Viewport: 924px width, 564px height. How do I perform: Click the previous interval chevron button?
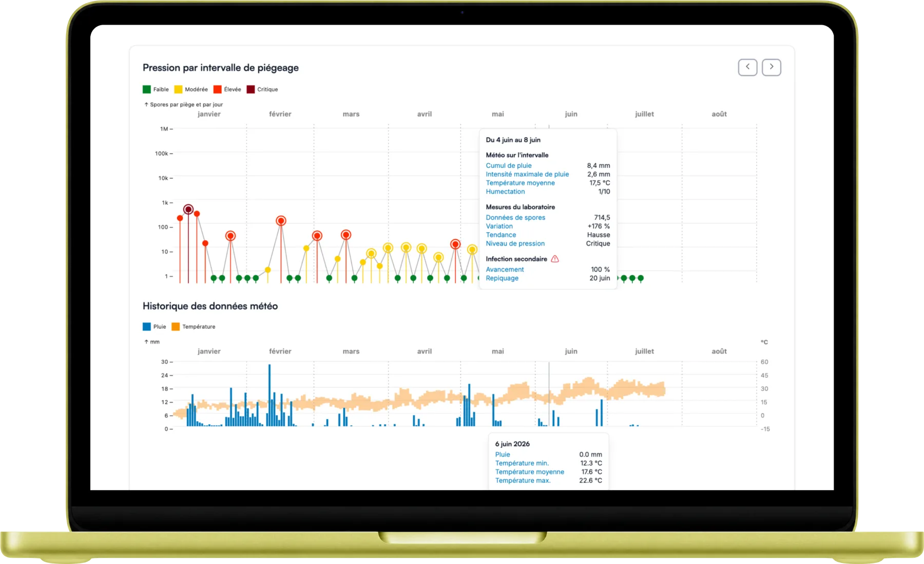pos(747,67)
